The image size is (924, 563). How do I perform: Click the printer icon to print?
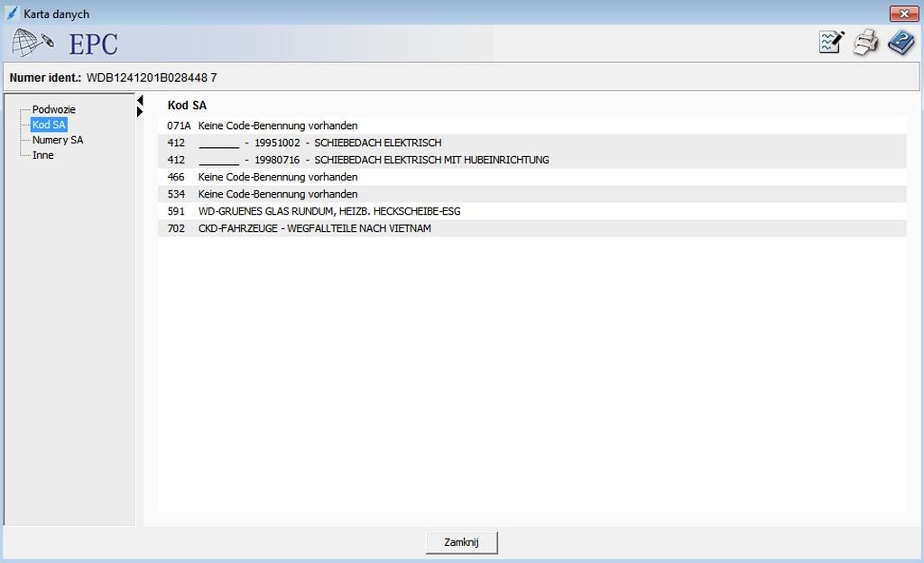(865, 42)
